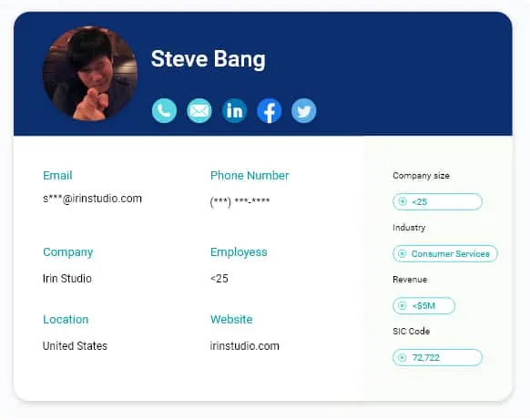Select the Consumer Services industry radio
The image size is (530, 420).
(402, 253)
